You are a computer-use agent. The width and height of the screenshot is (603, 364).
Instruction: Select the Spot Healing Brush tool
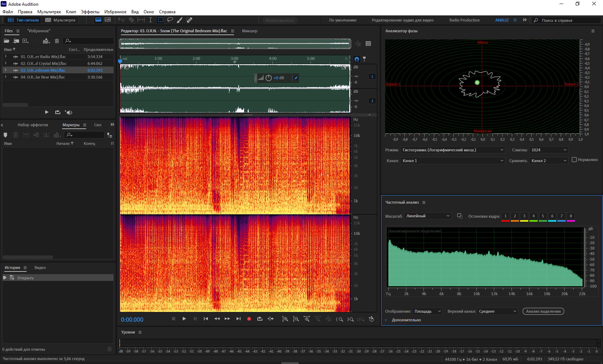[x=190, y=20]
